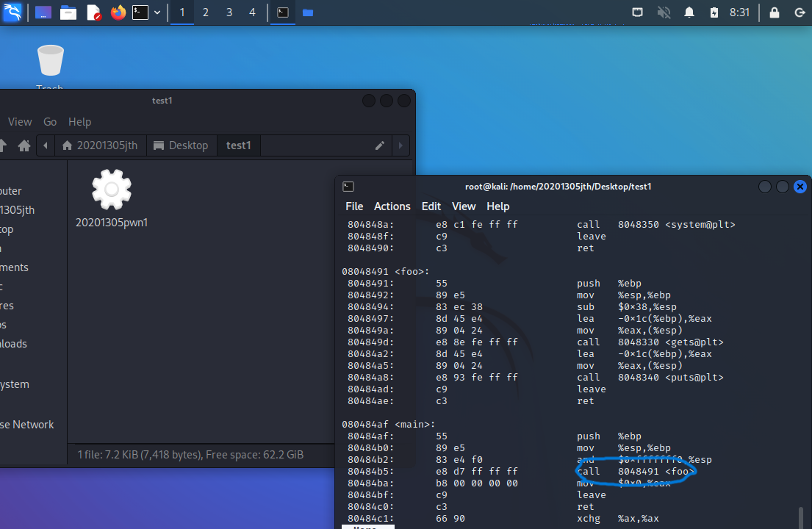The width and height of the screenshot is (812, 529).
Task: Click the 8:31 panel clock
Action: coord(739,12)
